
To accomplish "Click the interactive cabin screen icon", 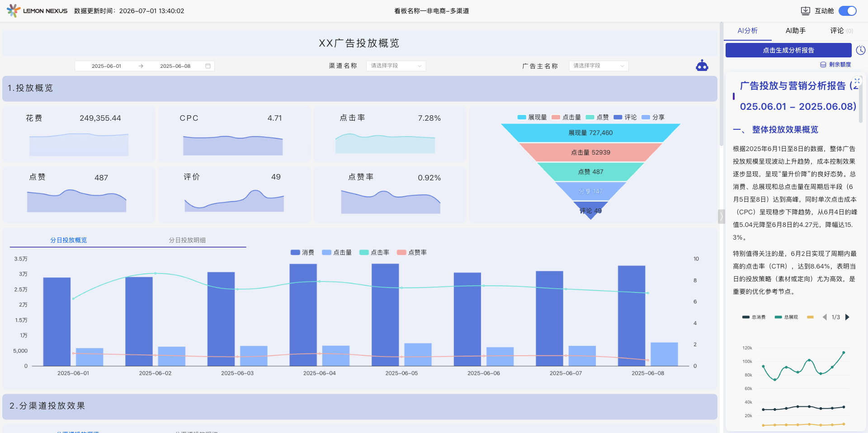I will point(805,11).
